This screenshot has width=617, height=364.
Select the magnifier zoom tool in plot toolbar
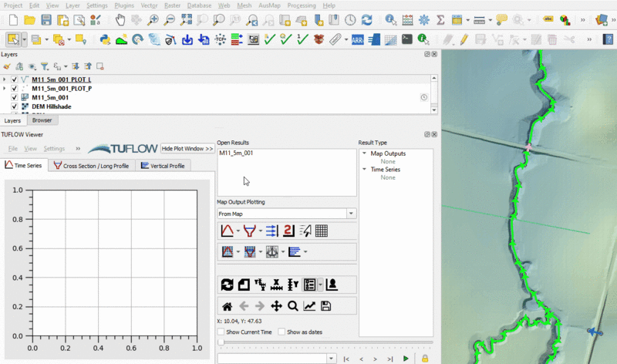(x=292, y=306)
